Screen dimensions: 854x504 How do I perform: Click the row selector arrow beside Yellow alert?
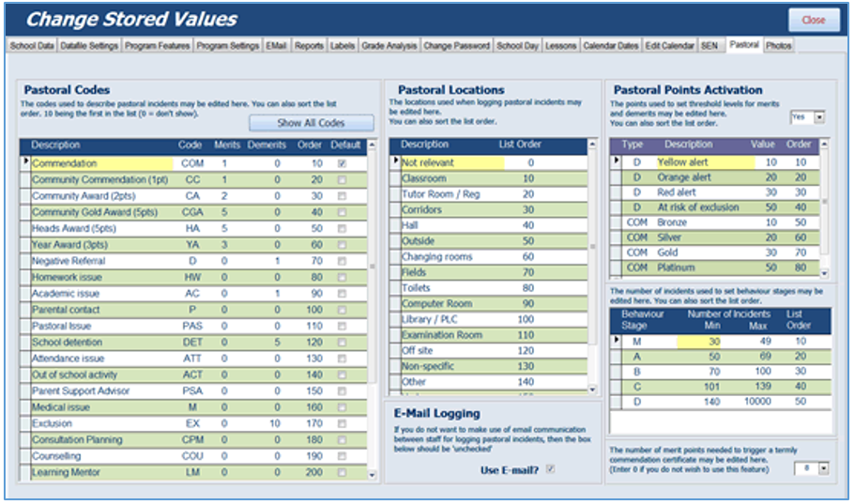tap(616, 161)
